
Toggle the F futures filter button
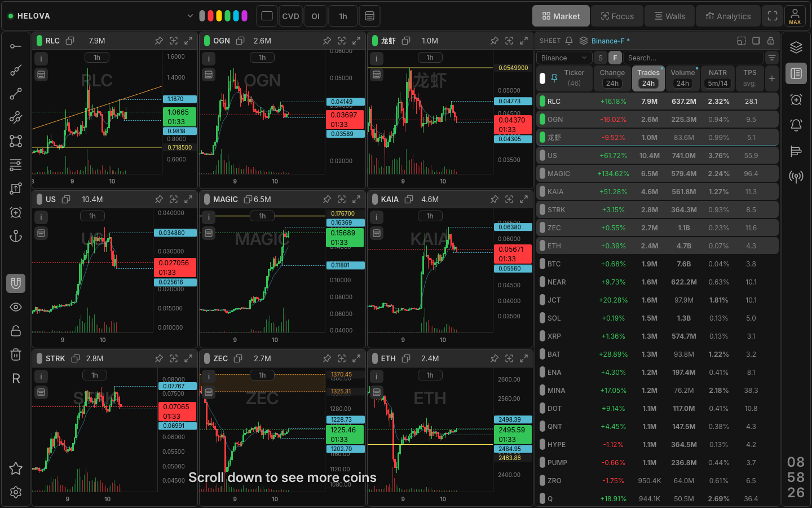tap(615, 58)
